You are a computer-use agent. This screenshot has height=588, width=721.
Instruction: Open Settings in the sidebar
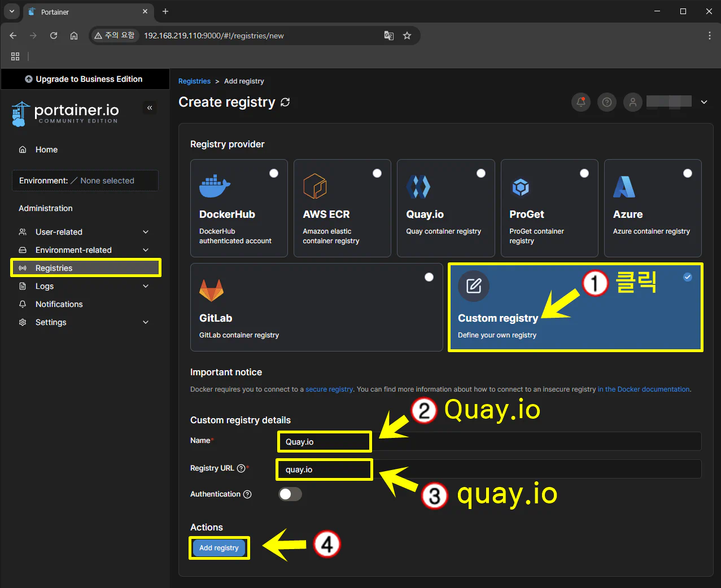coord(85,322)
